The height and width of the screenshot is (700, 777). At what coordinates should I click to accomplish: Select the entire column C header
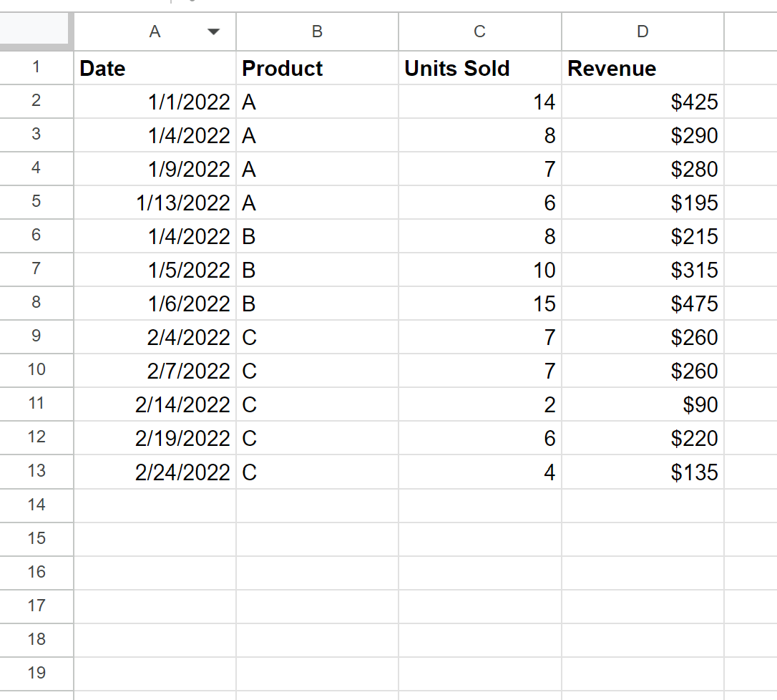pos(479,31)
